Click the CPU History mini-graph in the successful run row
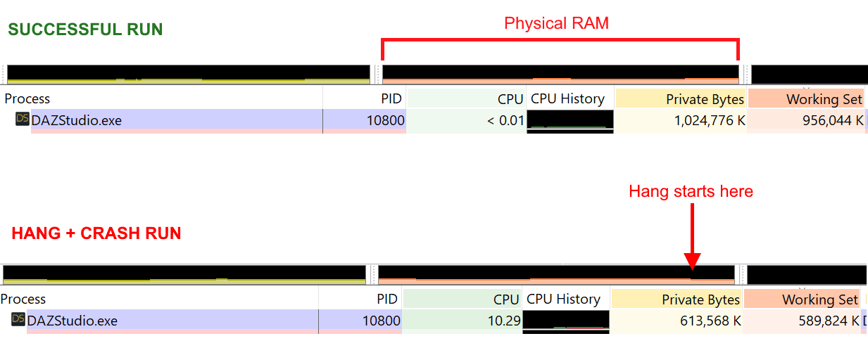Image resolution: width=868 pixels, height=348 pixels. point(570,120)
